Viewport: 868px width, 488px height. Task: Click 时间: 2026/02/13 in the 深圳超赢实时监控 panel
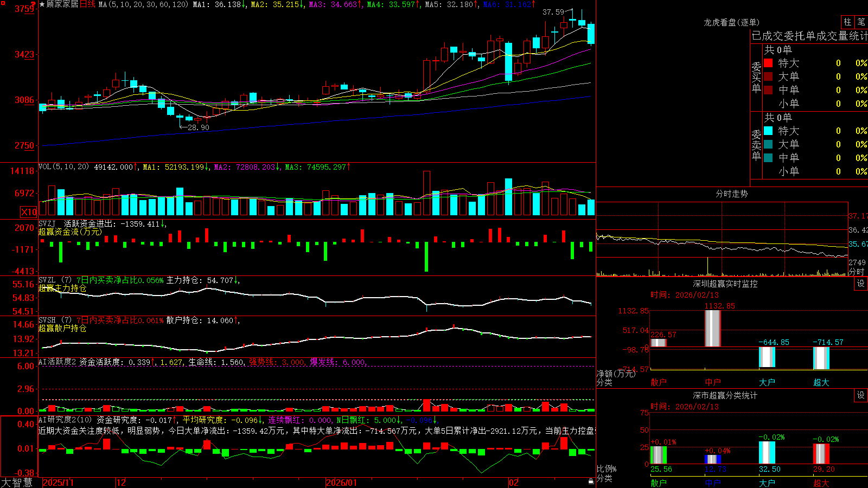click(685, 295)
